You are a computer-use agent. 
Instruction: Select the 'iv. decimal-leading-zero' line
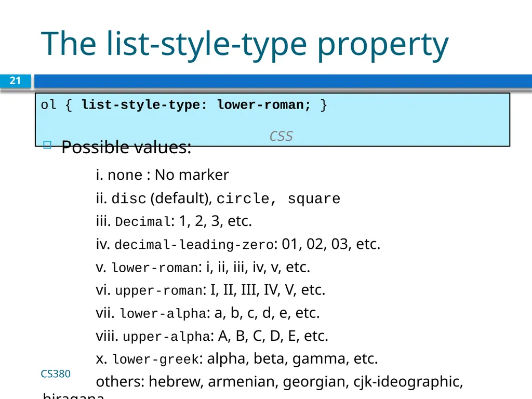pos(238,244)
